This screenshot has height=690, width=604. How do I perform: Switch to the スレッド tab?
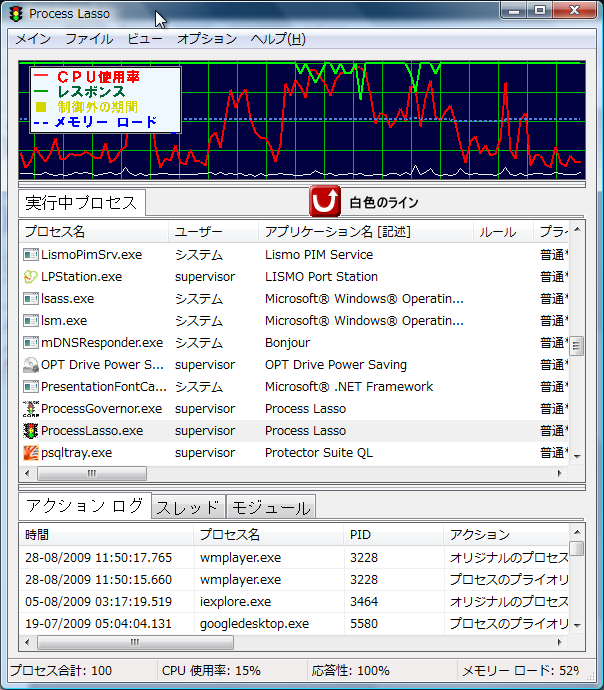(189, 507)
